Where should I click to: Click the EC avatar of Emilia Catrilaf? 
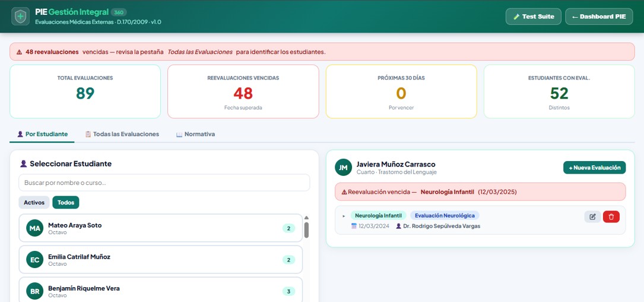(35, 260)
